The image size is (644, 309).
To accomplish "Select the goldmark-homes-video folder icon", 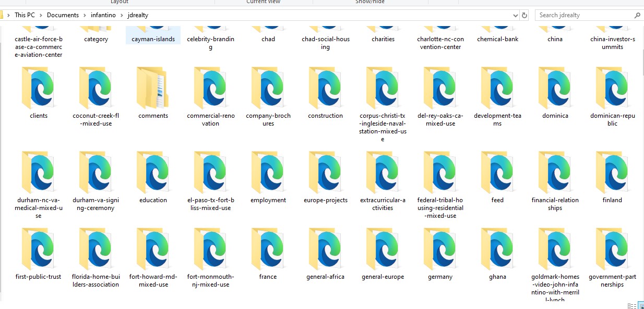I will tap(555, 249).
